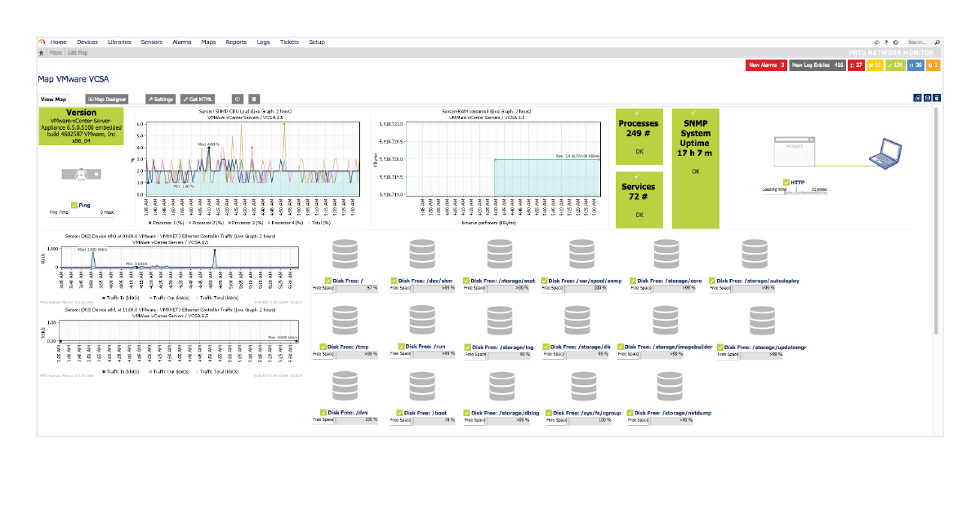The width and height of the screenshot is (980, 514).
Task: Click the green check next to Ping
Action: [74, 205]
